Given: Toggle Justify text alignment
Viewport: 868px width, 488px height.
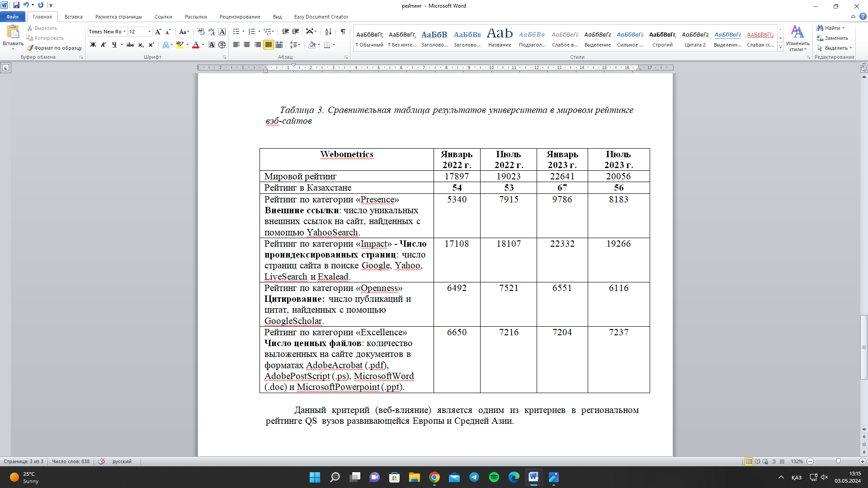Looking at the screenshot, I should coord(269,45).
